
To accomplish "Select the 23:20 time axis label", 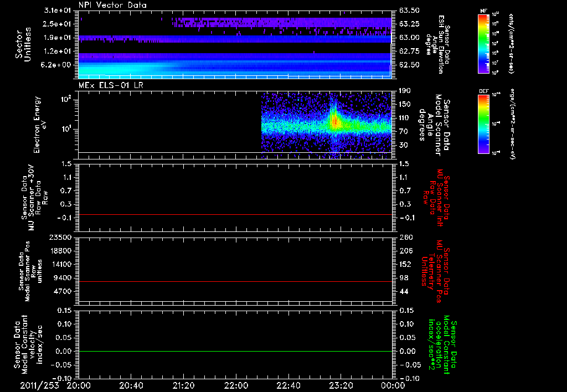I will pos(341,385).
